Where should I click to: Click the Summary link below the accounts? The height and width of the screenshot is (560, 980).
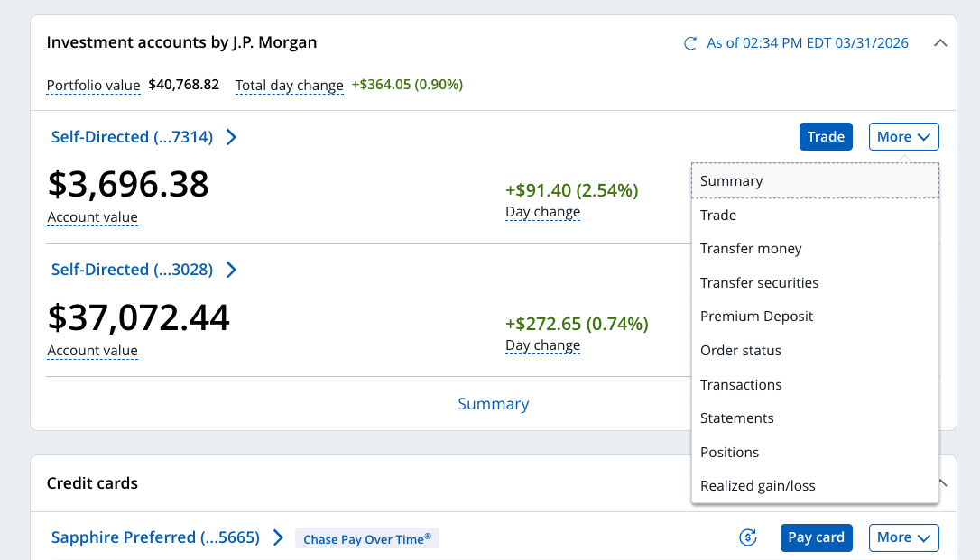click(x=493, y=404)
